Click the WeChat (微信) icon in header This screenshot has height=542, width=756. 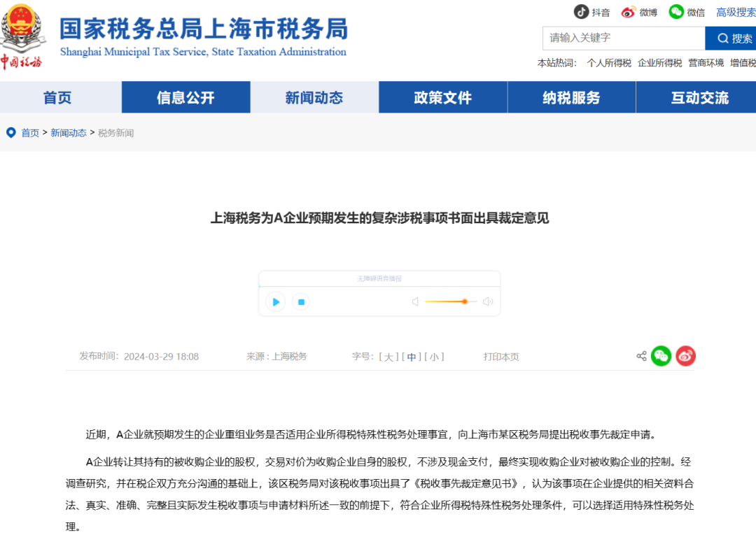tap(675, 12)
